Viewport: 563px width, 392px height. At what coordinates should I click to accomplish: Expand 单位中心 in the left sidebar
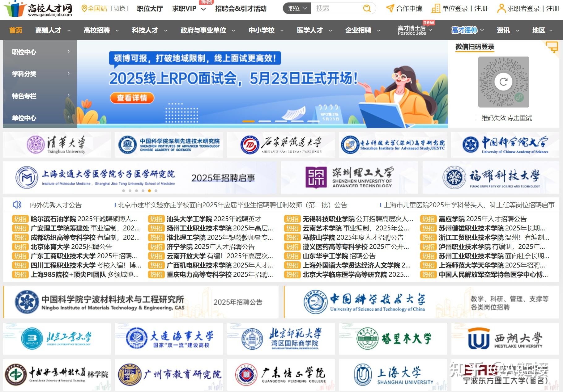point(40,118)
